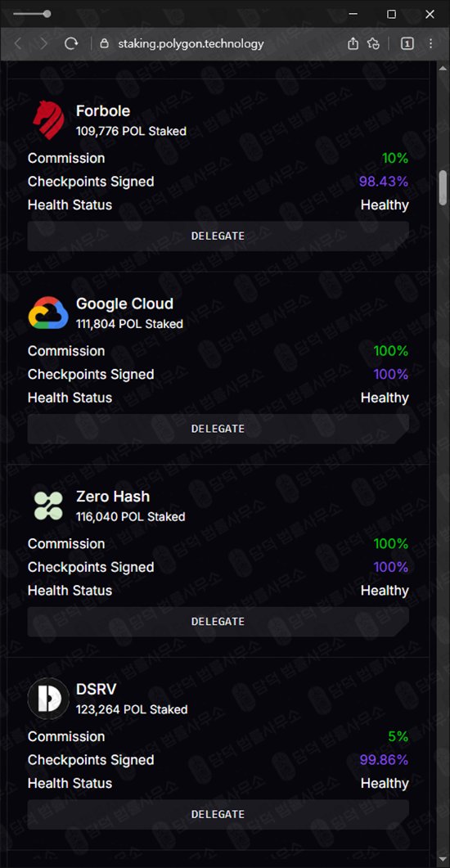The height and width of the screenshot is (868, 450).
Task: Reload the page with refresh icon
Action: point(71,43)
